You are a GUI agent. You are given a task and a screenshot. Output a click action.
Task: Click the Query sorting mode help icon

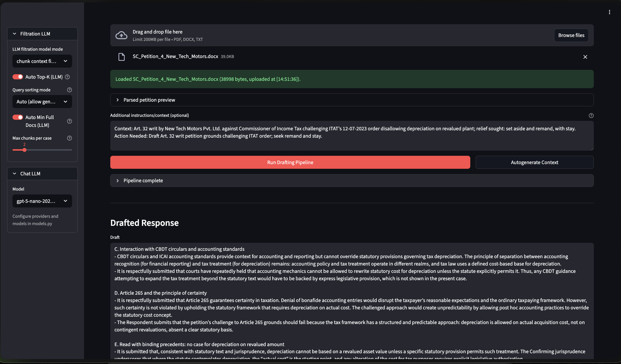pyautogui.click(x=70, y=90)
